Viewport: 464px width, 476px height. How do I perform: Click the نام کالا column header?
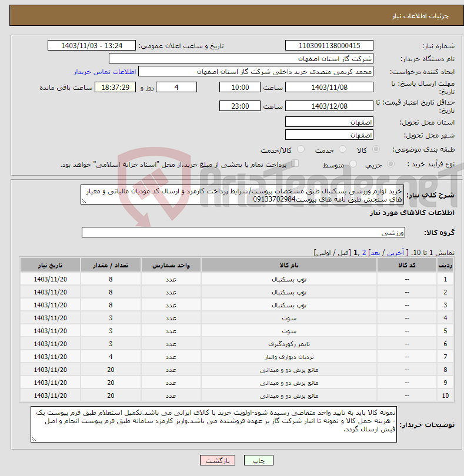point(289,265)
